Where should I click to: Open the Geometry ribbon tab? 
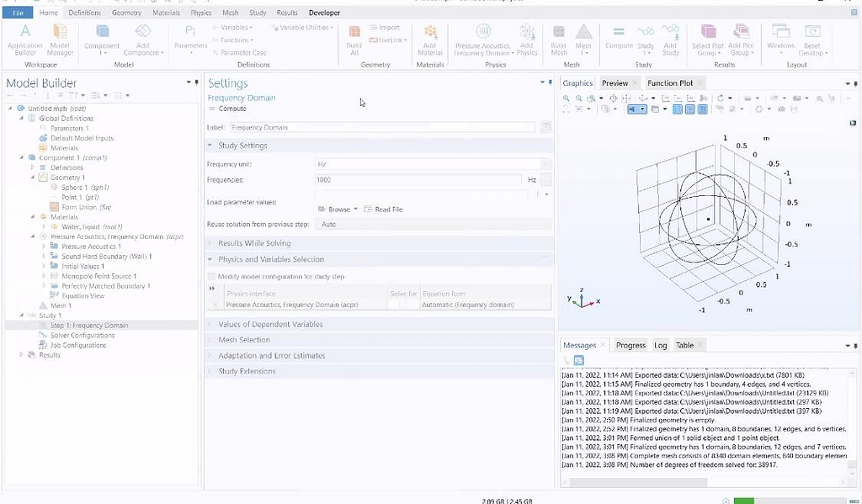point(126,12)
